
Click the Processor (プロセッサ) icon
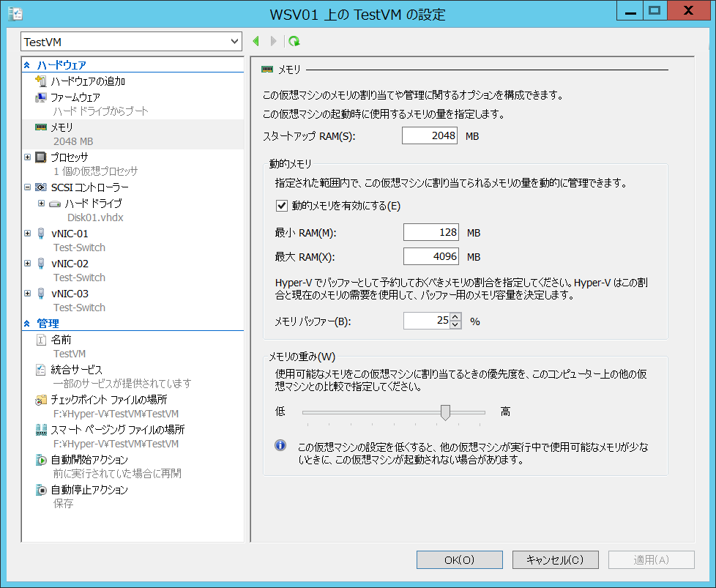[41, 157]
